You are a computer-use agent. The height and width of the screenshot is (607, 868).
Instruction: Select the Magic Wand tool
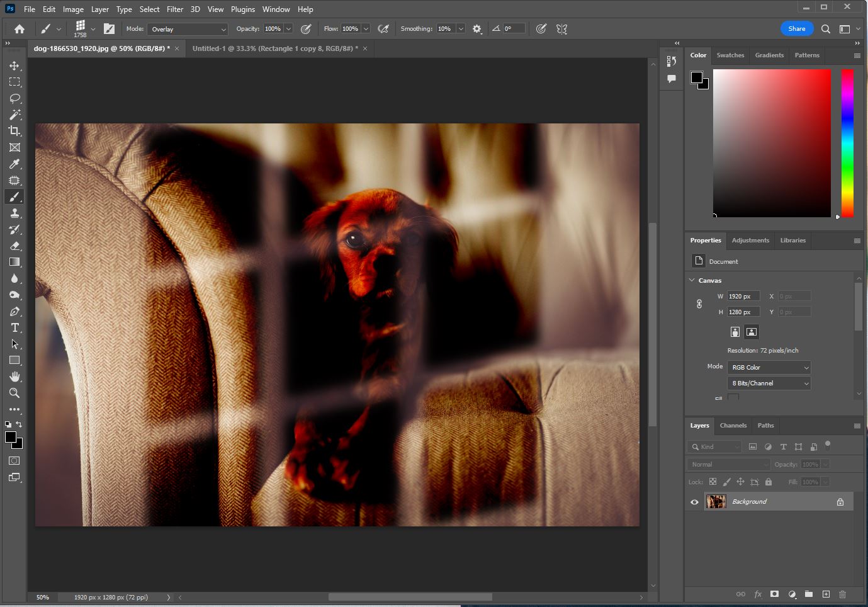click(x=14, y=115)
